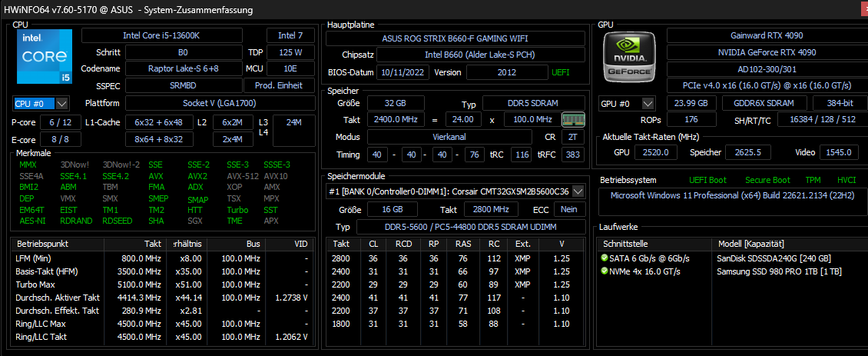Click the NVMe 4x green status check

[604, 271]
